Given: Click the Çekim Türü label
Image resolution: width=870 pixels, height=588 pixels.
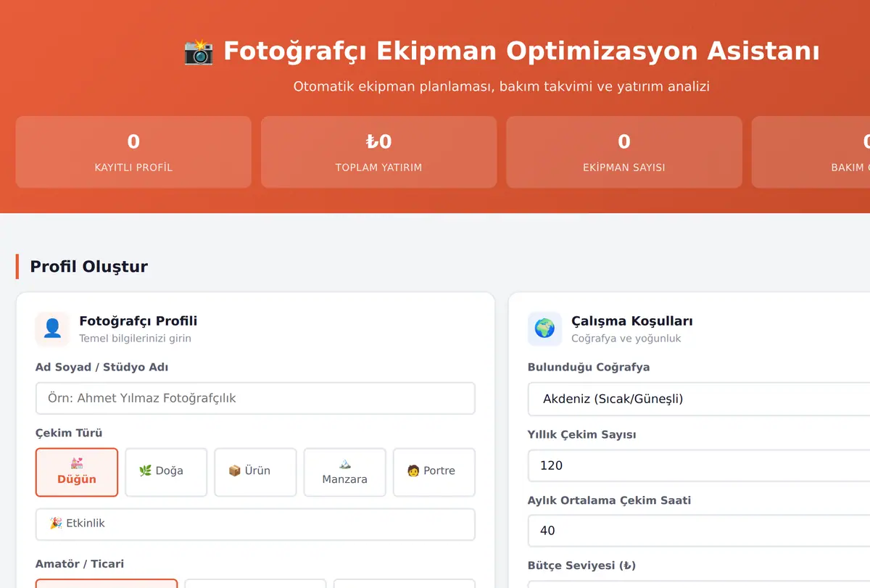Looking at the screenshot, I should coord(69,434).
